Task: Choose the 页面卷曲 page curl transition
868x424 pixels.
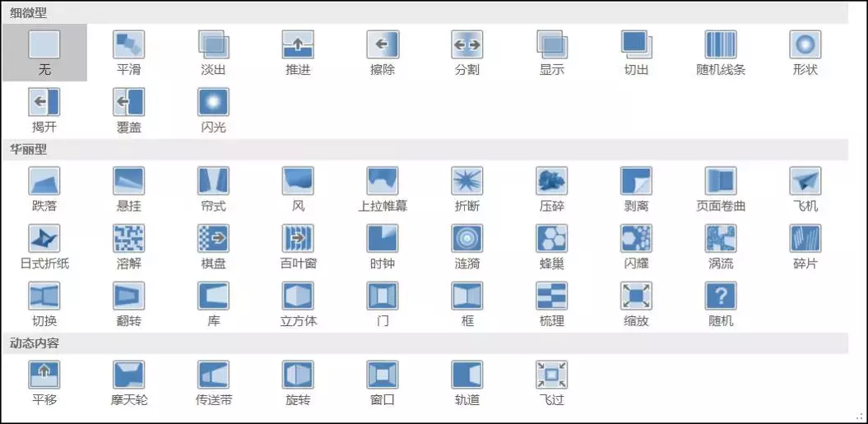Action: (x=721, y=189)
